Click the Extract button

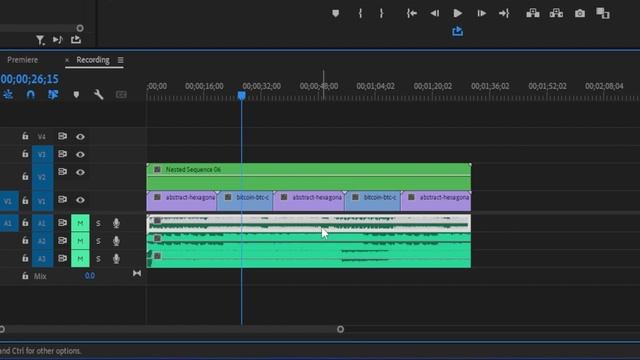point(556,13)
